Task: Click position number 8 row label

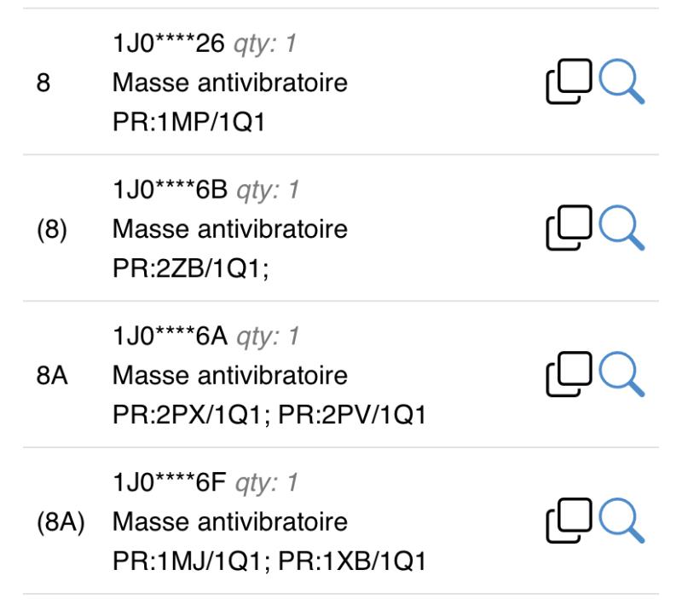Action: coord(43,83)
